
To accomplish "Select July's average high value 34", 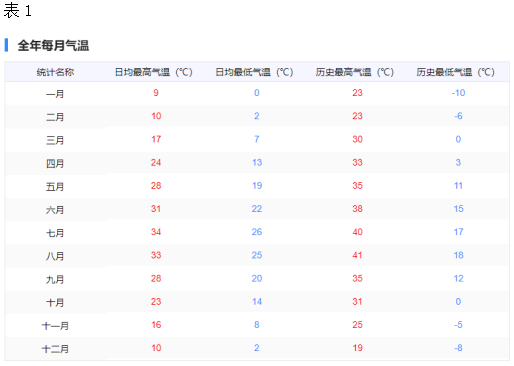I will click(x=156, y=232).
